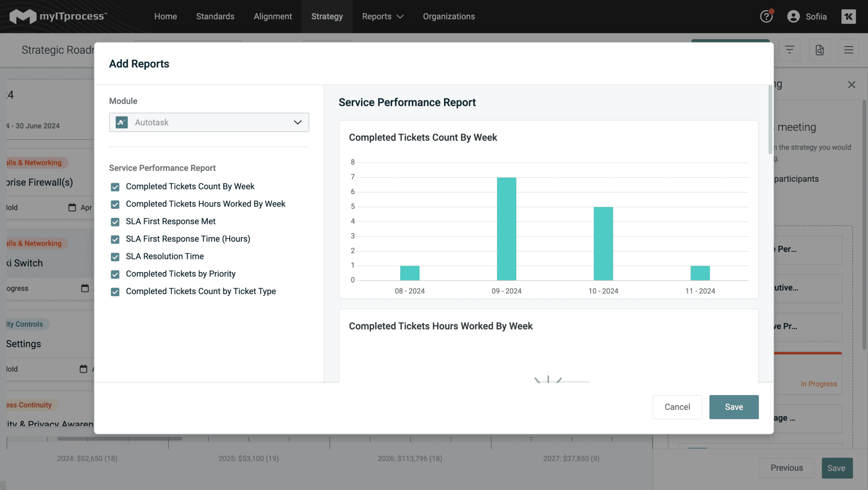Open the Reports dropdown in the navigation bar

382,17
